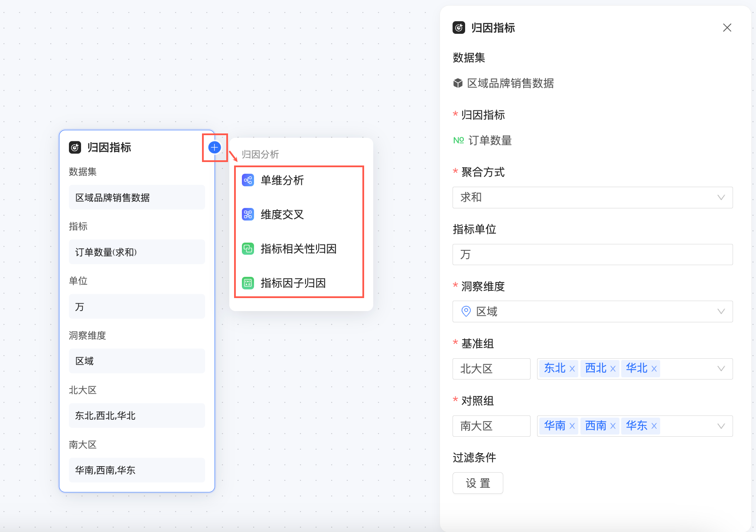Click the No. number icon beside 订单数量
Screen dimensions: 756x532
[x=459, y=140]
